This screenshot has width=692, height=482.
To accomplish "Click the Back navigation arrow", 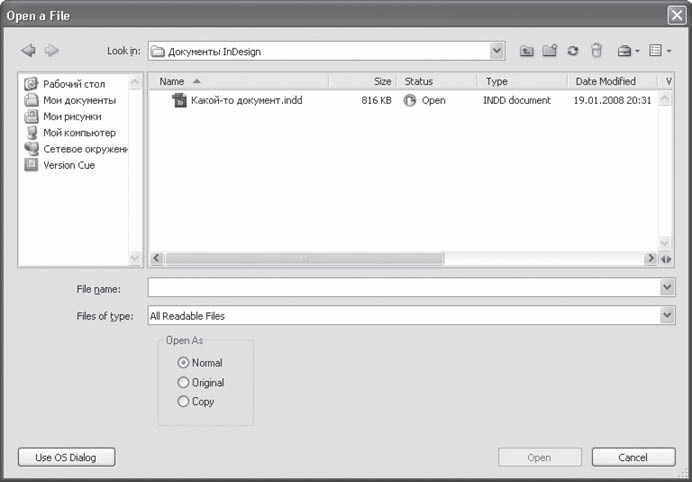I will tap(29, 50).
